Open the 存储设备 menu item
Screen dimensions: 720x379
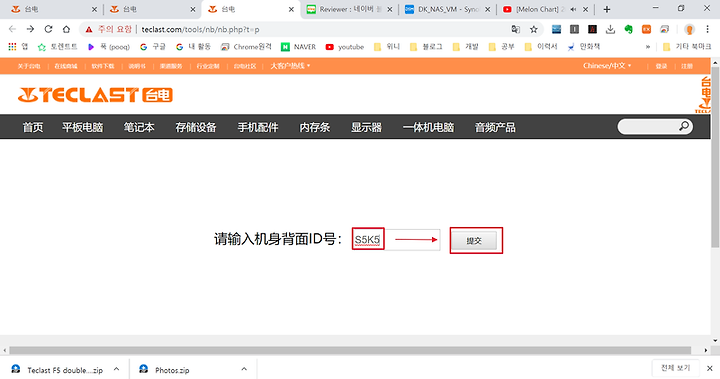coord(196,127)
